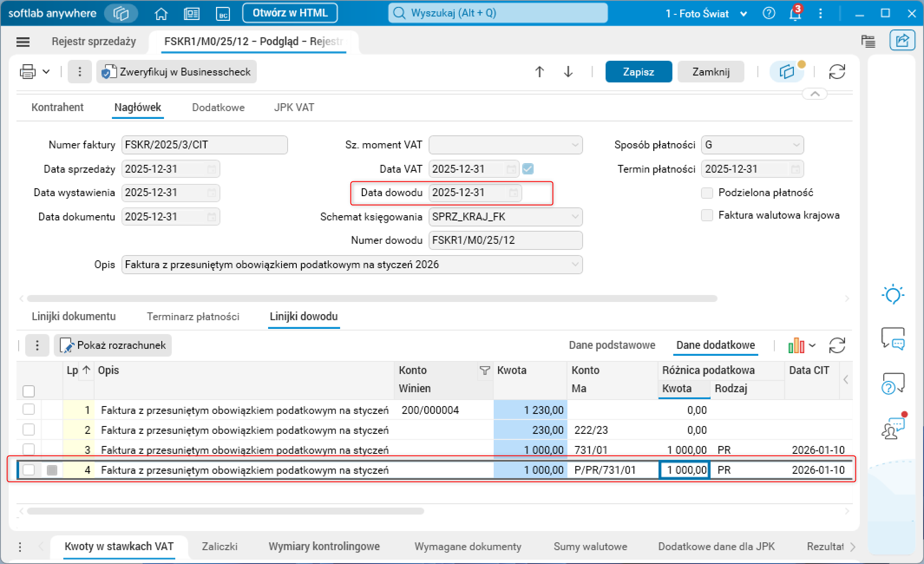Screen dimensions: 924x564
Task: Open Sposób płatności dropdown
Action: [x=796, y=145]
